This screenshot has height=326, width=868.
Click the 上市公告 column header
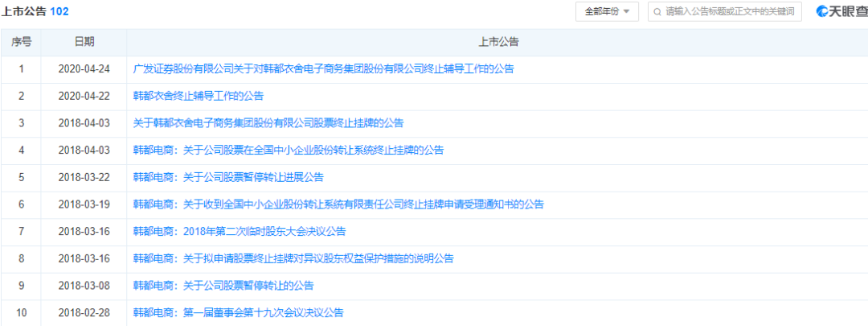coord(497,42)
